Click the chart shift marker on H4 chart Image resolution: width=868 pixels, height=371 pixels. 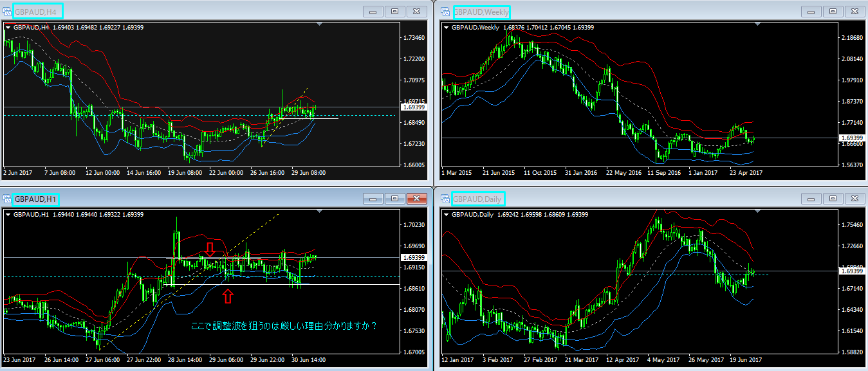pyautogui.click(x=320, y=24)
